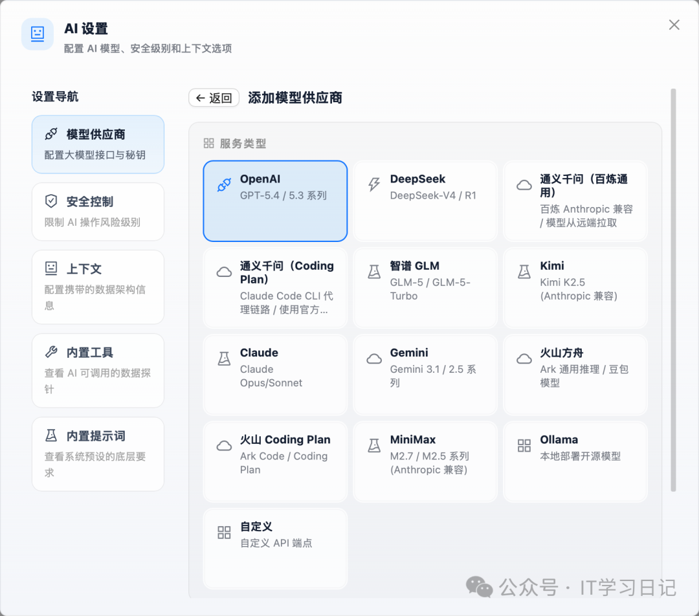Open the 上下文 navigation section
699x616 pixels.
98,287
